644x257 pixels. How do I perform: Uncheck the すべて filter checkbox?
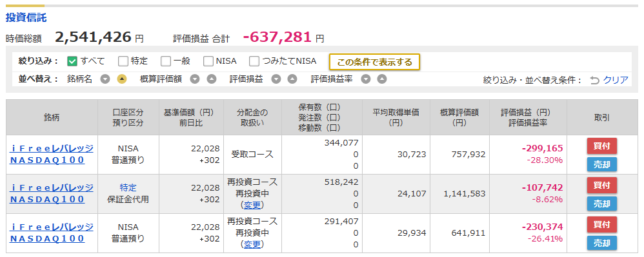(72, 61)
